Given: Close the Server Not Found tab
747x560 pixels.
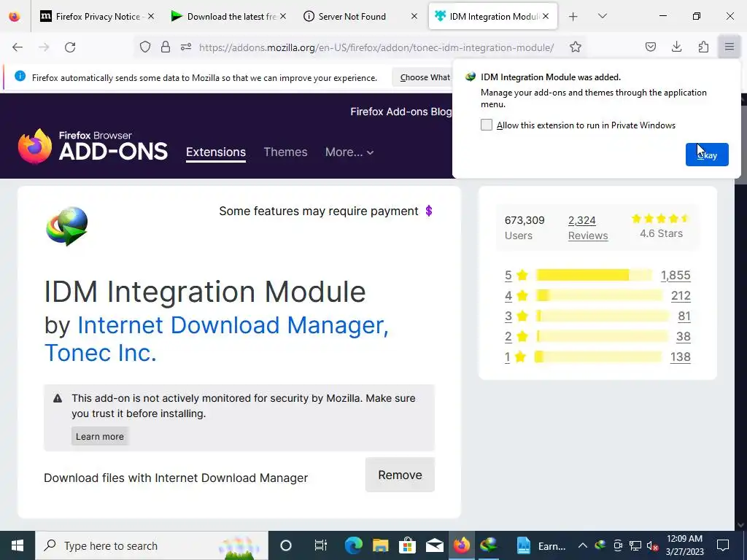Looking at the screenshot, I should pos(414,16).
